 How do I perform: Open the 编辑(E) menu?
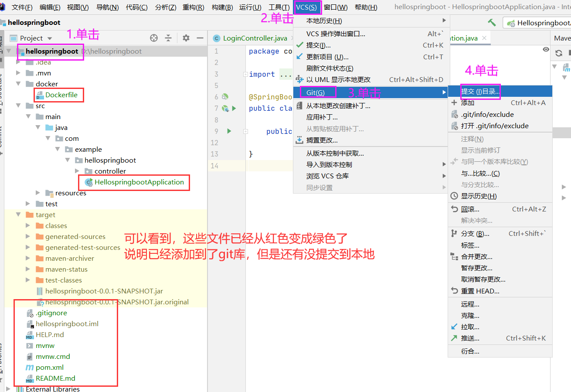point(50,7)
